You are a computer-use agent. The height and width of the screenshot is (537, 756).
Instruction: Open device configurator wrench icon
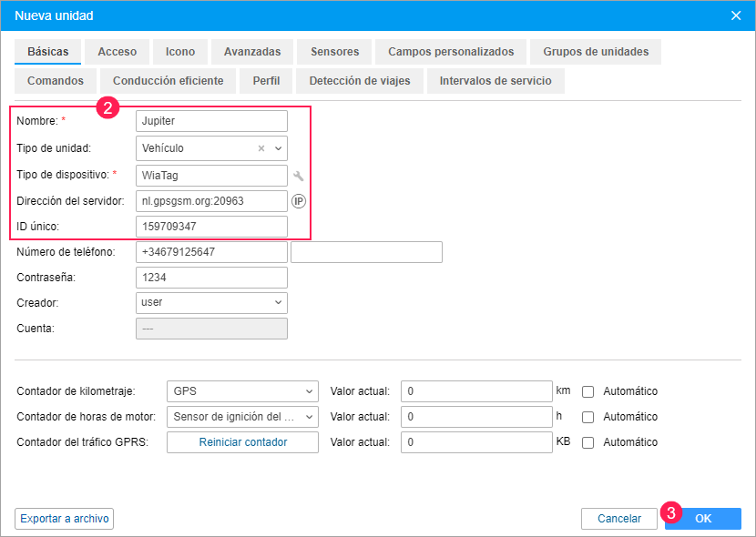coord(299,176)
